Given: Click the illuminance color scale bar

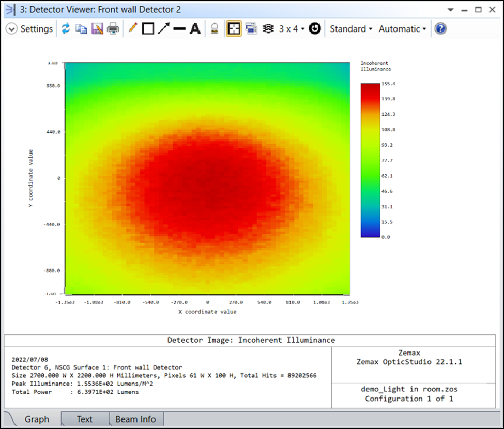Looking at the screenshot, I should pos(370,160).
